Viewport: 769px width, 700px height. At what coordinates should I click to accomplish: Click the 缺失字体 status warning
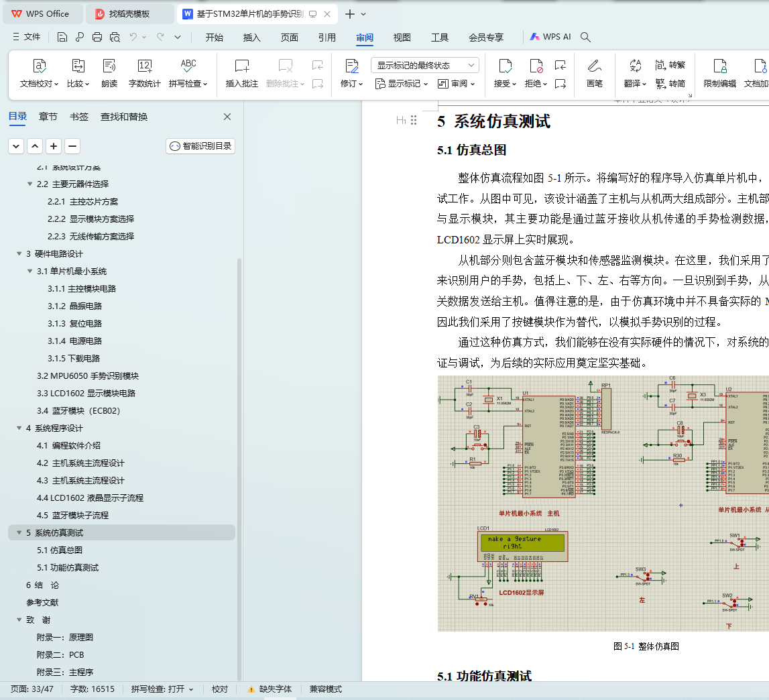(270, 689)
